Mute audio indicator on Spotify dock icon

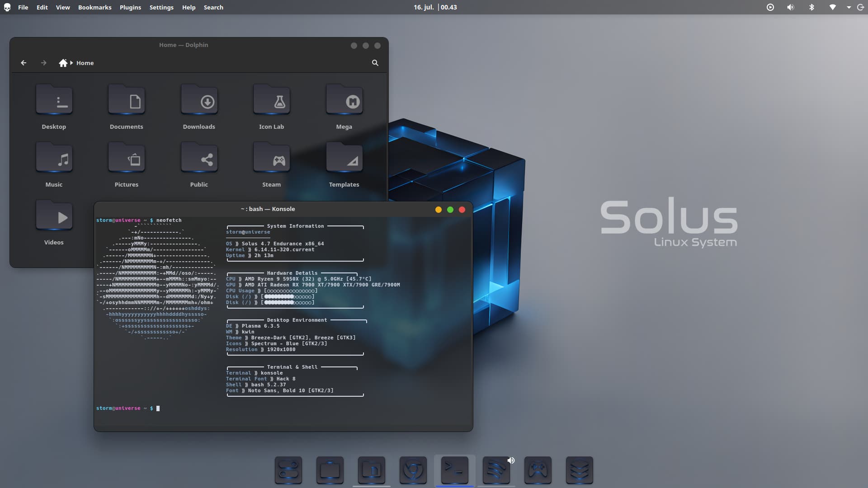(511, 460)
